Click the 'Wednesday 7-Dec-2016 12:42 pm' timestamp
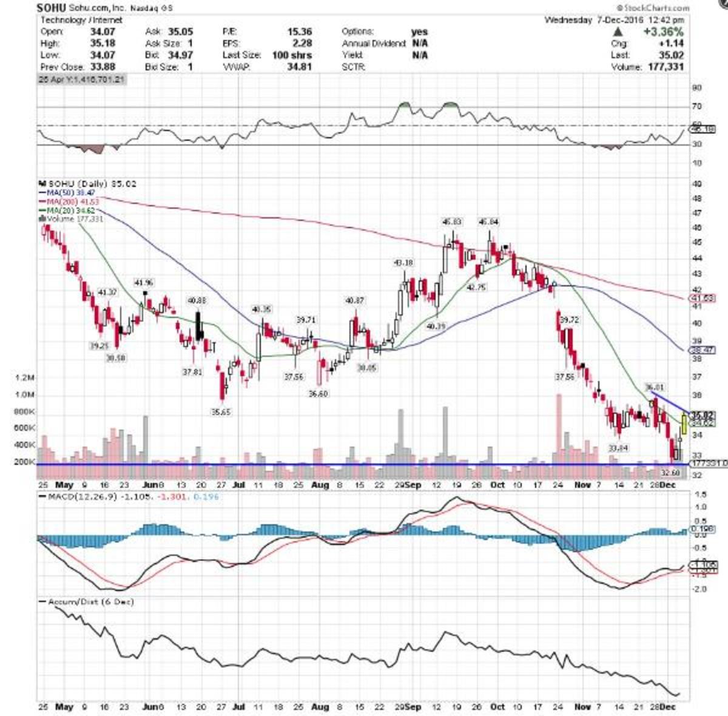This screenshot has width=728, height=716. click(x=615, y=20)
